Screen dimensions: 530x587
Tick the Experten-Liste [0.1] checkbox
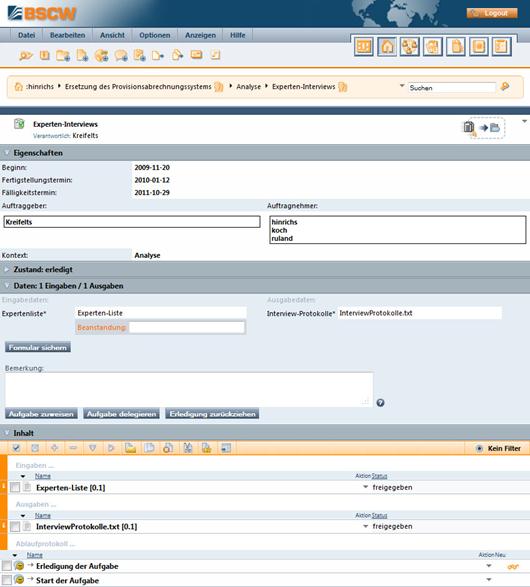[x=15, y=487]
